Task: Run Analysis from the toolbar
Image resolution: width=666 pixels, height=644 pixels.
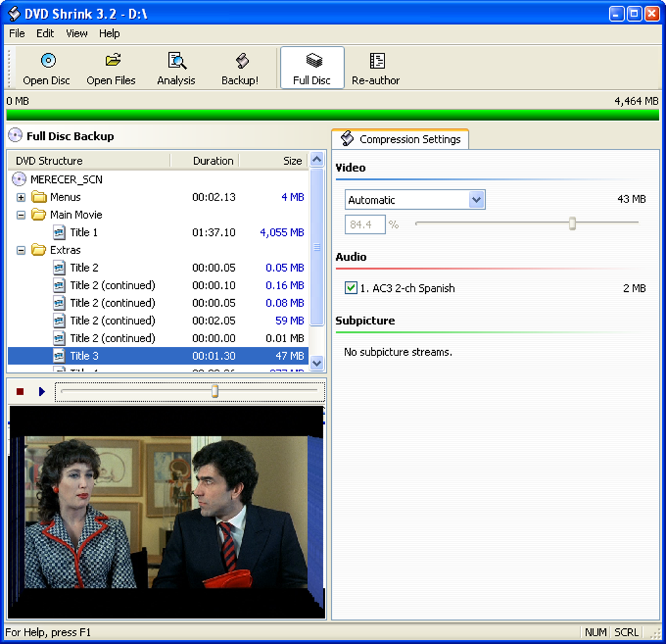Action: tap(176, 68)
